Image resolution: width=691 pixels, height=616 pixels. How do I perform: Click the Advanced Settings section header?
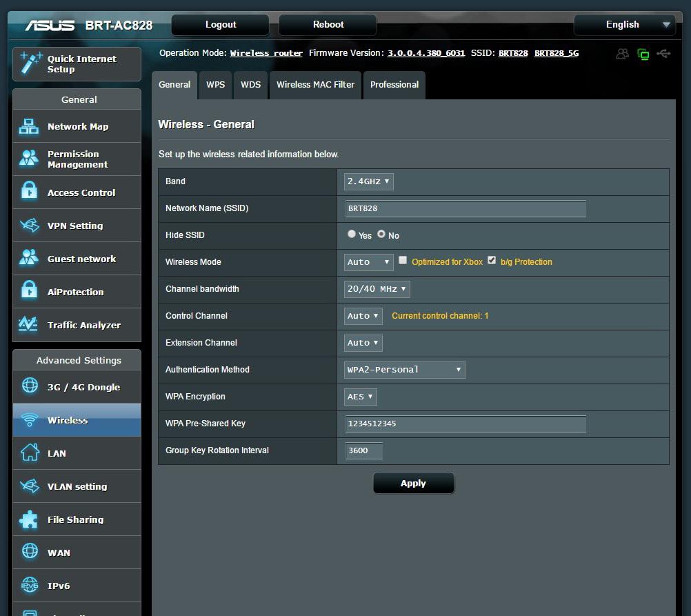[79, 360]
